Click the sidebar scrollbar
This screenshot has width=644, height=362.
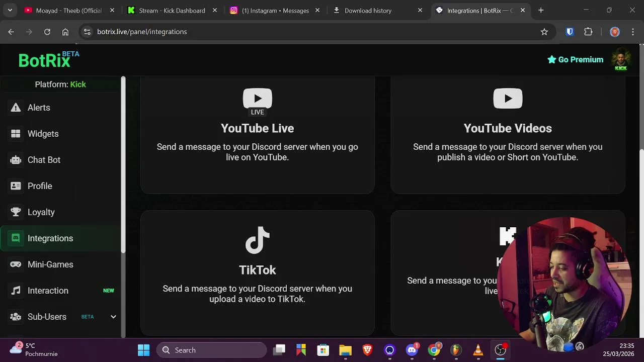point(123,165)
